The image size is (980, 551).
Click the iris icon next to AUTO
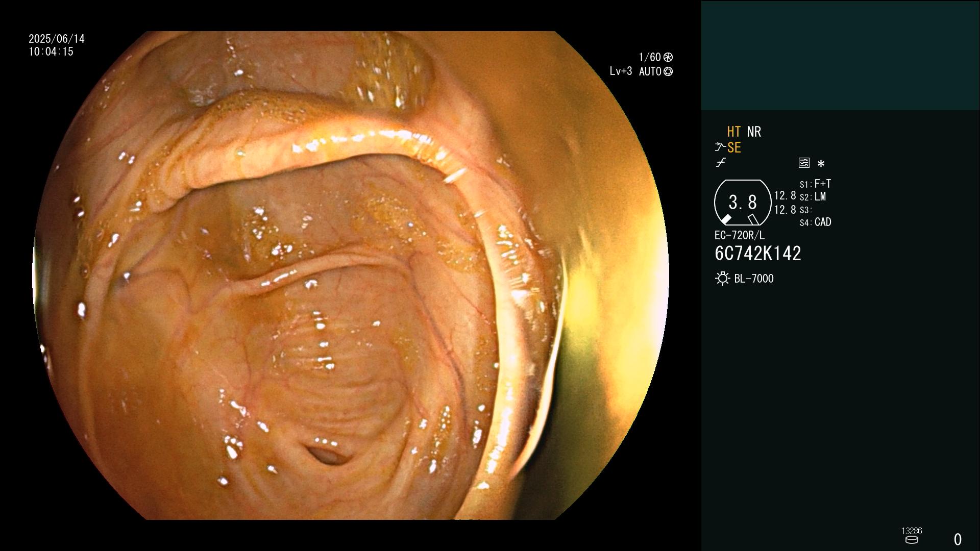click(x=668, y=71)
